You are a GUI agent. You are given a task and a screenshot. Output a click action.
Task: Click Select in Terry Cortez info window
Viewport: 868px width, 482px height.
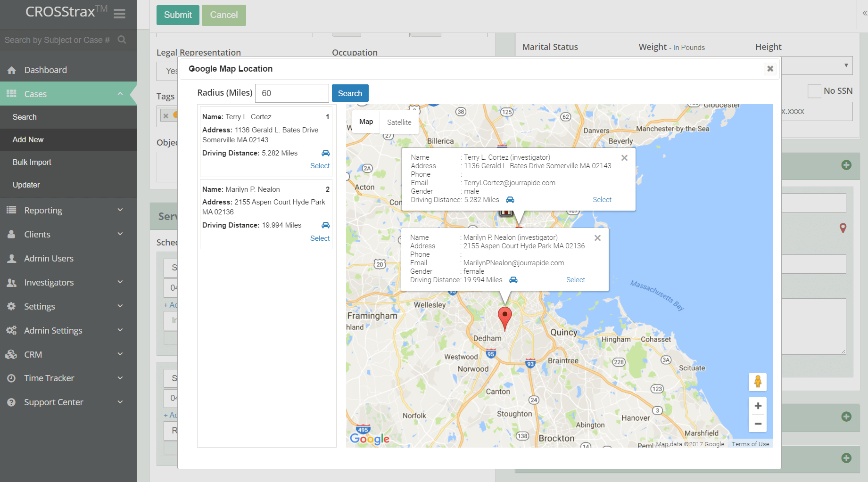pyautogui.click(x=602, y=200)
